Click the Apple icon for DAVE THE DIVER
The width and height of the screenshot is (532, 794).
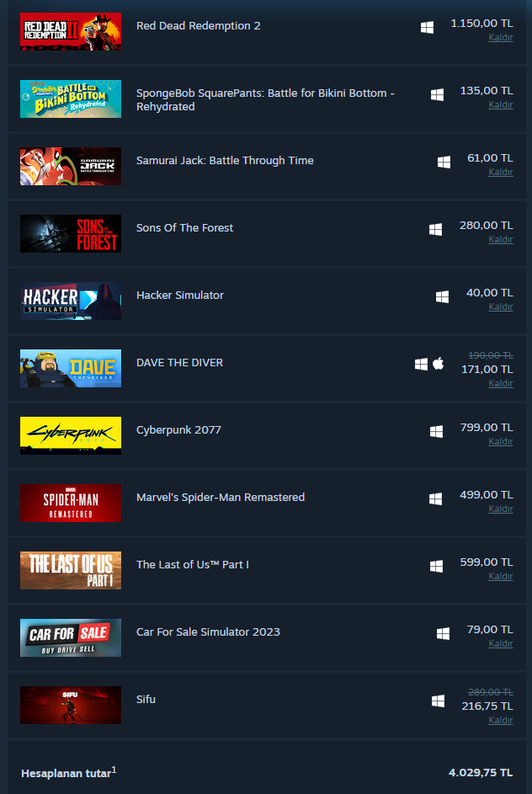(x=439, y=364)
